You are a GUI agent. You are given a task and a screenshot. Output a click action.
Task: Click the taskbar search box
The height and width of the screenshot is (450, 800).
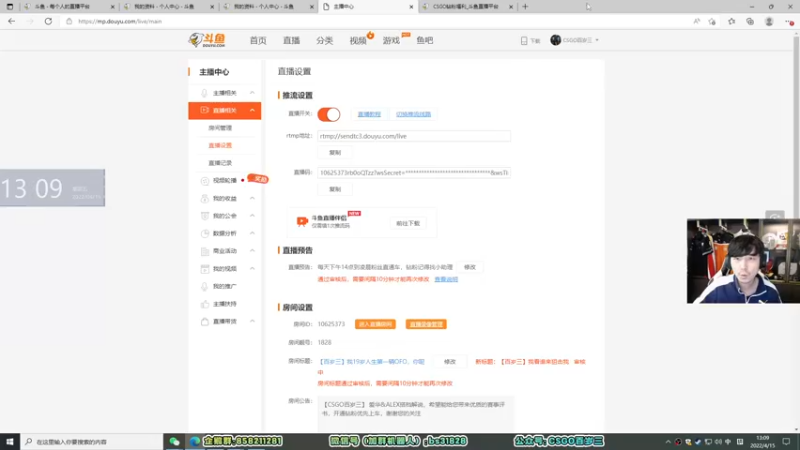92,442
